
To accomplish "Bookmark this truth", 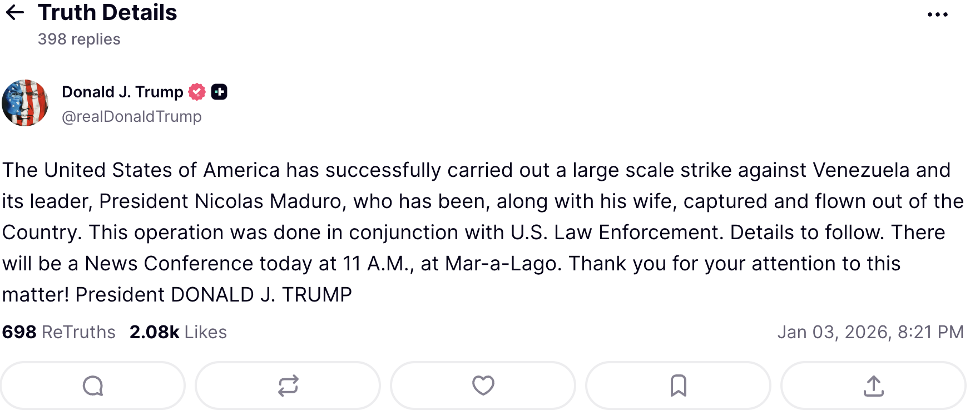I will click(678, 386).
